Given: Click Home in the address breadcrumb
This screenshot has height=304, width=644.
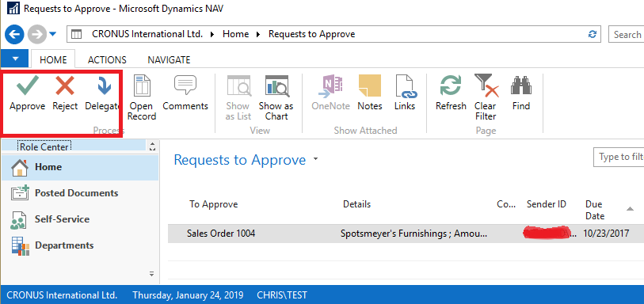Looking at the screenshot, I should 236,35.
